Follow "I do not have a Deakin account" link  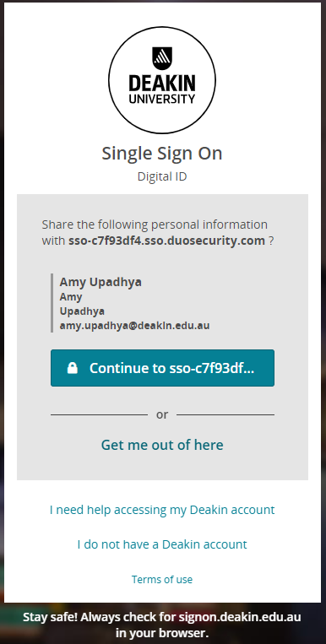pyautogui.click(x=162, y=544)
